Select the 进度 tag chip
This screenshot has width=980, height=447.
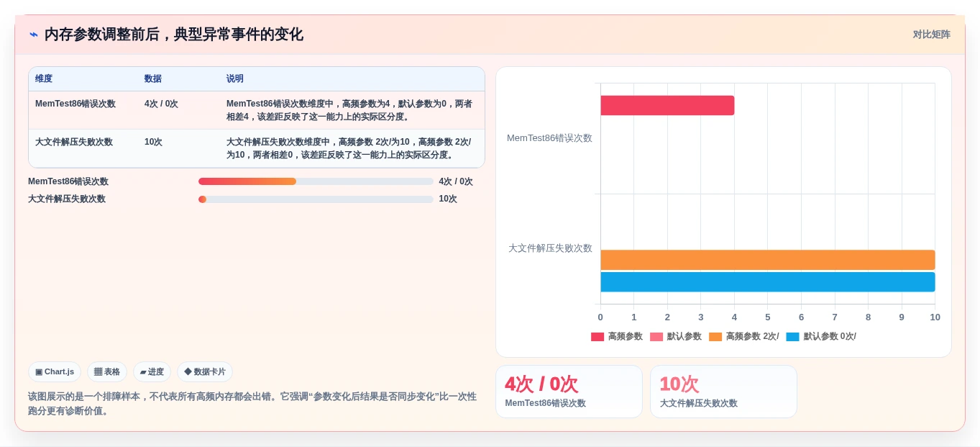(x=152, y=372)
